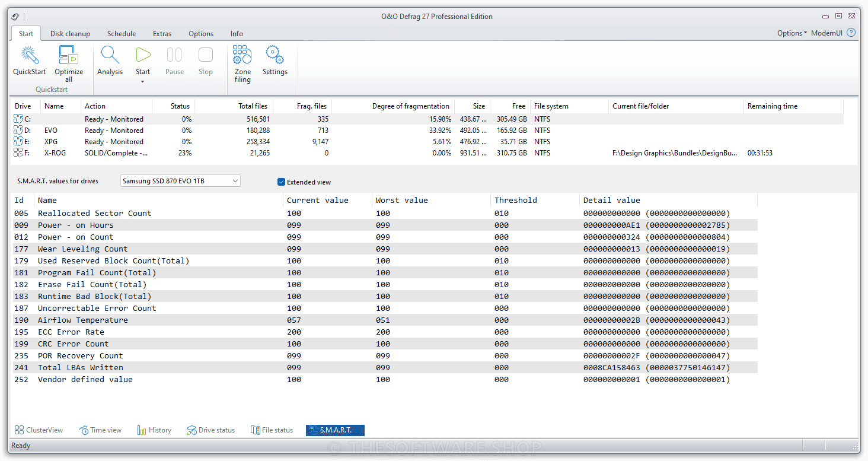Select the CRC Error Count row
The width and height of the screenshot is (868, 461).
pos(385,344)
